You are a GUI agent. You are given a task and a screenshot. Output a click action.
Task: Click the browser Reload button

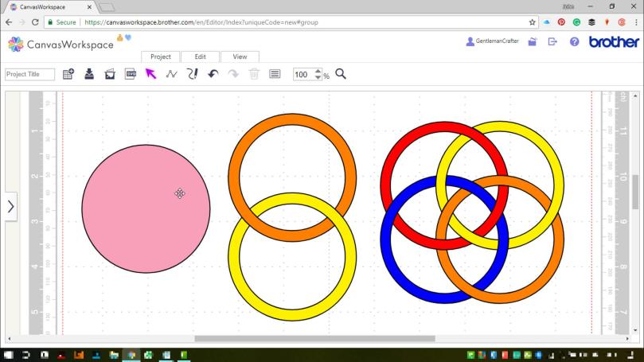(x=35, y=22)
